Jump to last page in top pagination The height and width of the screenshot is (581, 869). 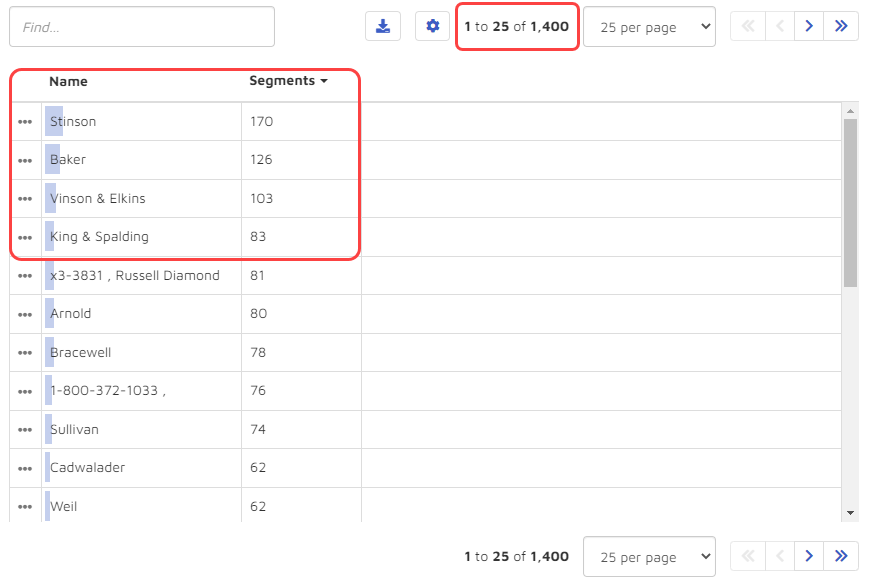841,26
